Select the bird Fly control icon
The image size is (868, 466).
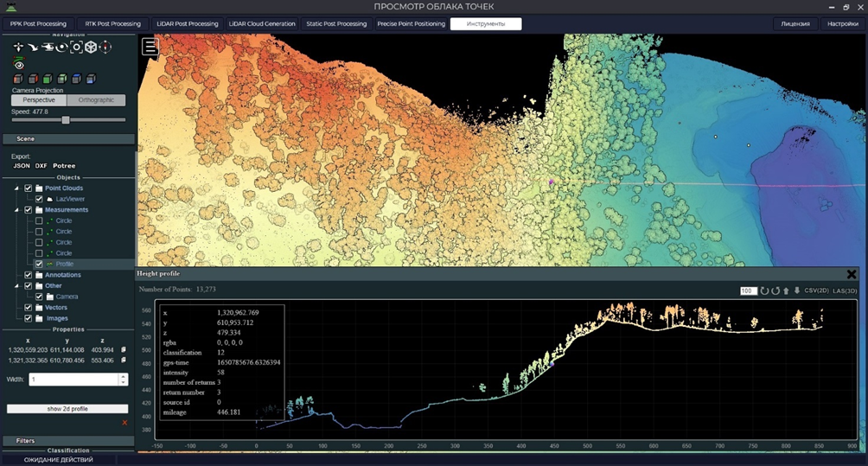(33, 47)
